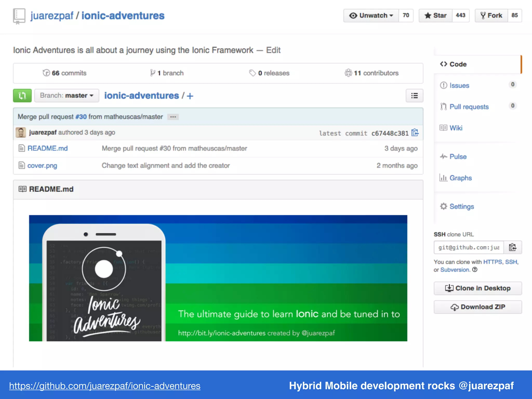Create a new file with plus icon
This screenshot has width=532, height=399.
point(190,96)
